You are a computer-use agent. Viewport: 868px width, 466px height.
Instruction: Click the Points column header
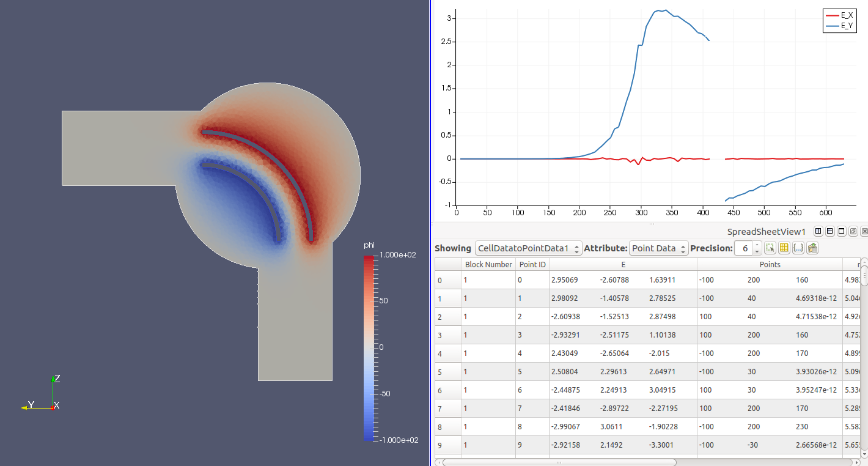(770, 264)
